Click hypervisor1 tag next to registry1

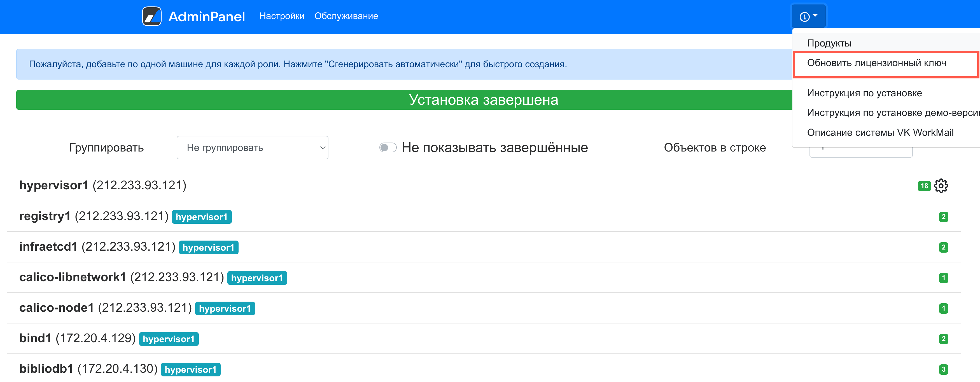(x=201, y=217)
